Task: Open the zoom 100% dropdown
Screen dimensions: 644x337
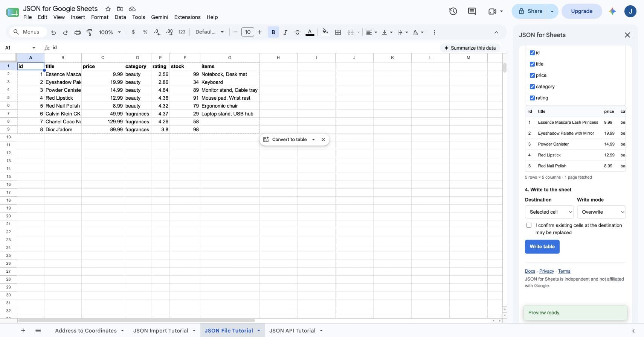Action: [110, 32]
